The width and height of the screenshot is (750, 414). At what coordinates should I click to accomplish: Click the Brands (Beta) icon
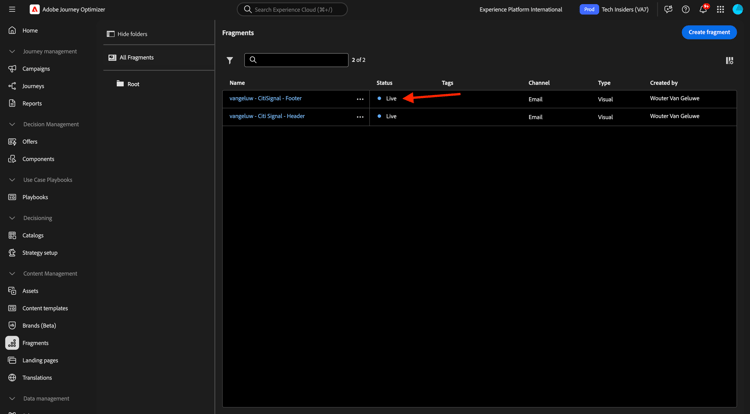12,326
